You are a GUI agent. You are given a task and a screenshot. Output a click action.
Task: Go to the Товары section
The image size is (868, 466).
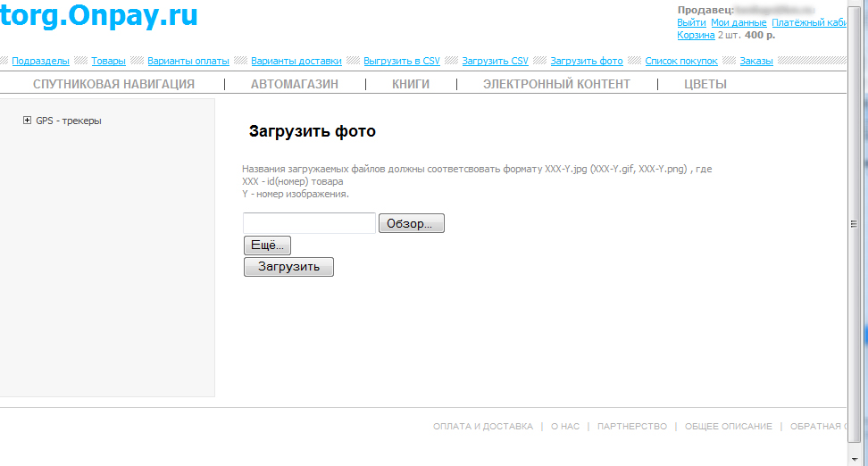108,61
